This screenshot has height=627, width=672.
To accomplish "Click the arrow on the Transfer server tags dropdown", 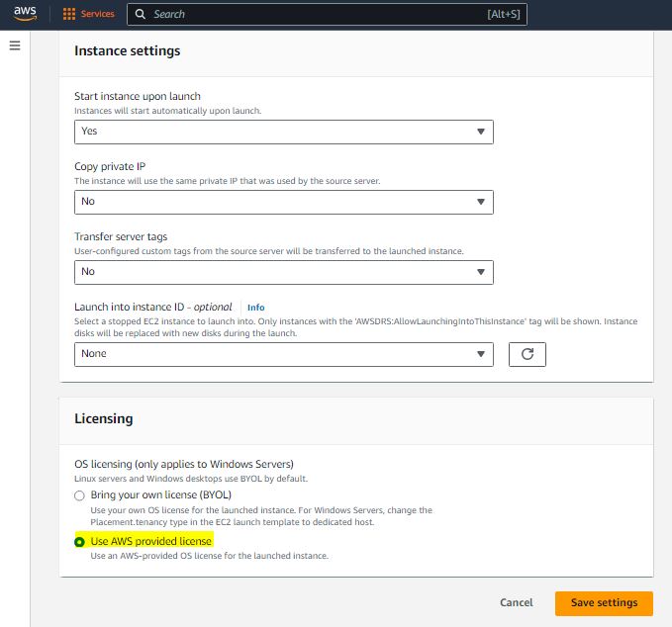I will [x=481, y=272].
